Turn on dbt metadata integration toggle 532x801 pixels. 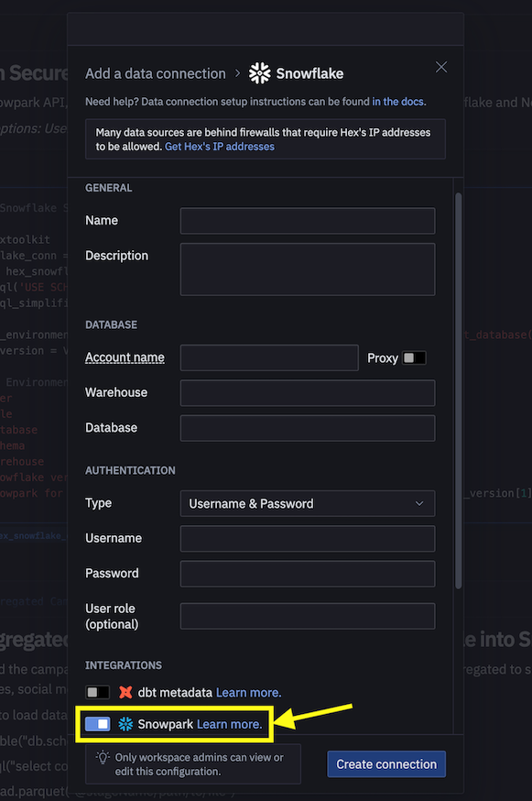click(x=97, y=692)
